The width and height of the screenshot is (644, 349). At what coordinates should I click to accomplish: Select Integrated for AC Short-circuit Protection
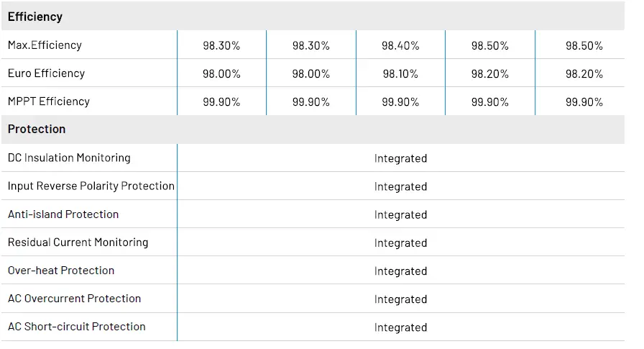click(400, 327)
